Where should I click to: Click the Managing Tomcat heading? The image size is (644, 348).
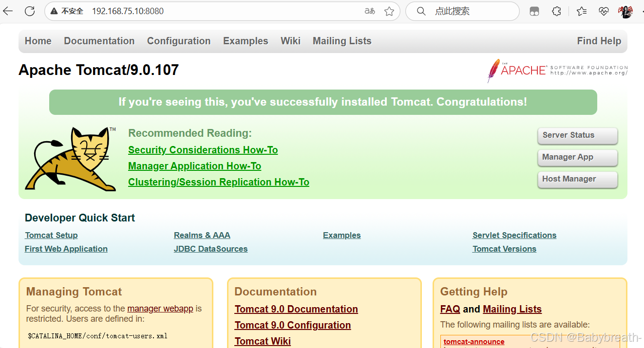coord(74,292)
